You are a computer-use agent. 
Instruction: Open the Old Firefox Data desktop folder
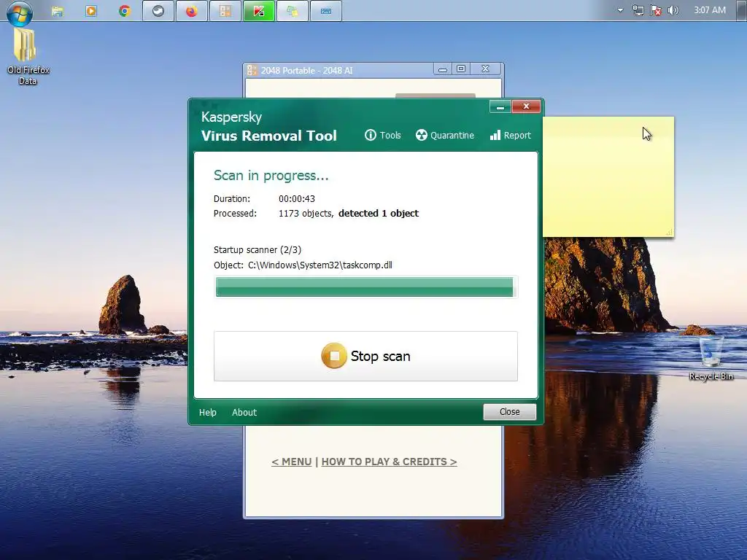pos(28,56)
